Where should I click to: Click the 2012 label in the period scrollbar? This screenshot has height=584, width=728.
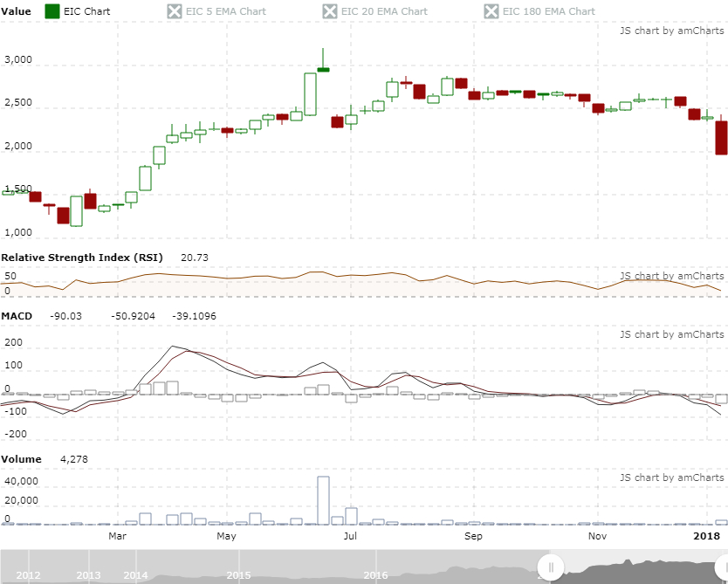28,575
